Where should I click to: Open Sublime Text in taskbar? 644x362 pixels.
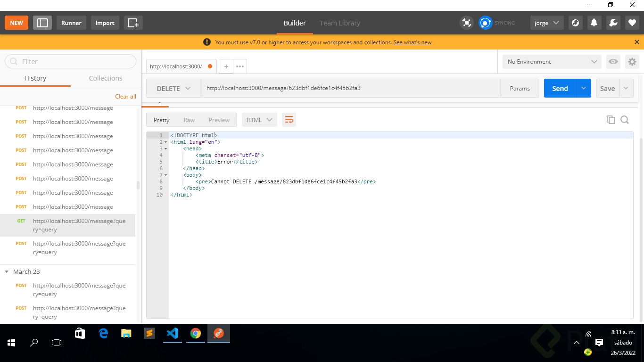[149, 333]
